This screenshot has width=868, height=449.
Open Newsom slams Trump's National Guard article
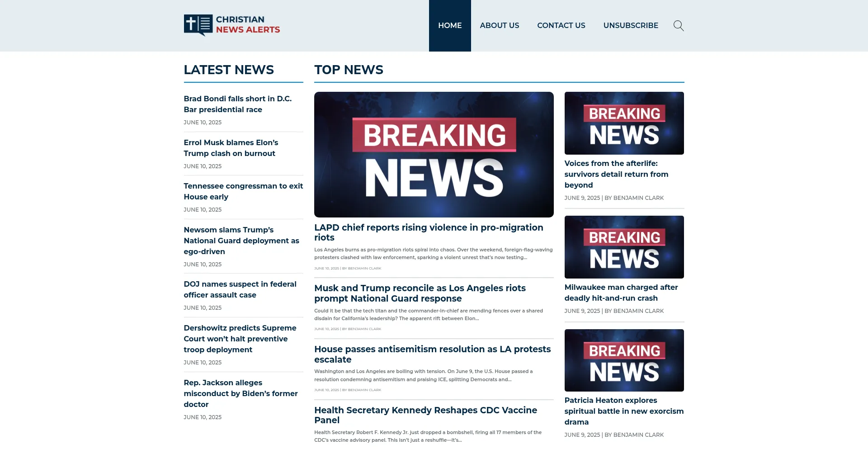point(241,241)
